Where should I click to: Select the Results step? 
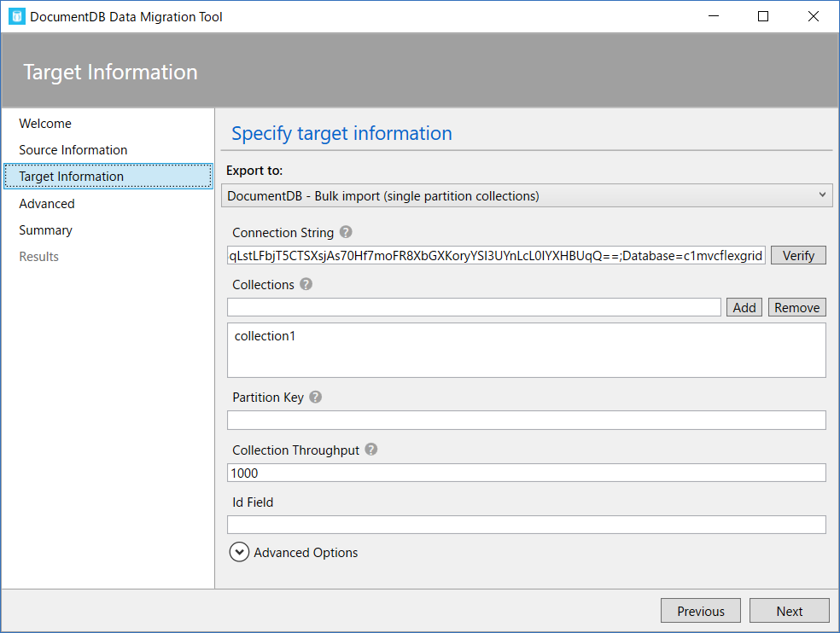[x=38, y=257]
